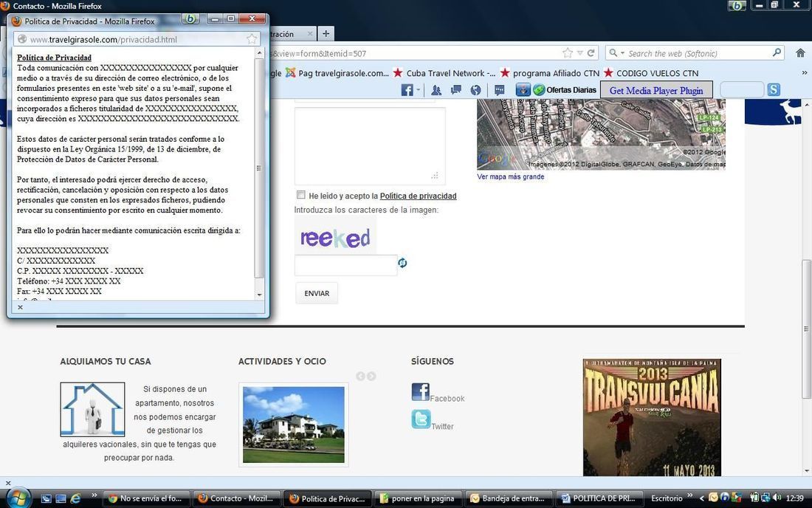Bookmark the Contacto page with the star

pos(568,53)
